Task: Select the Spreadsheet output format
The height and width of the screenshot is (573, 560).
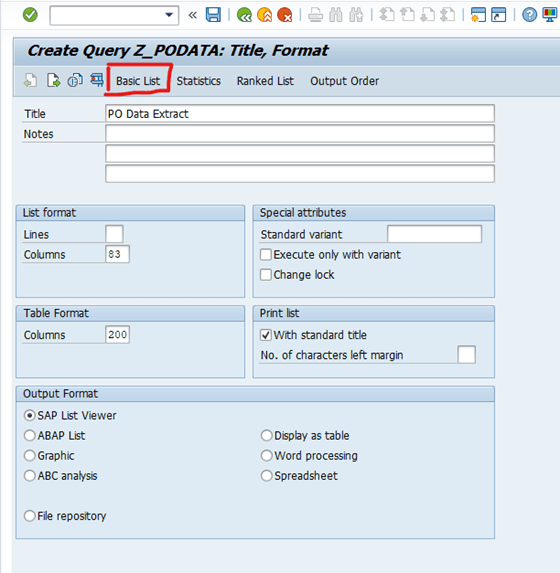Action: pos(266,476)
